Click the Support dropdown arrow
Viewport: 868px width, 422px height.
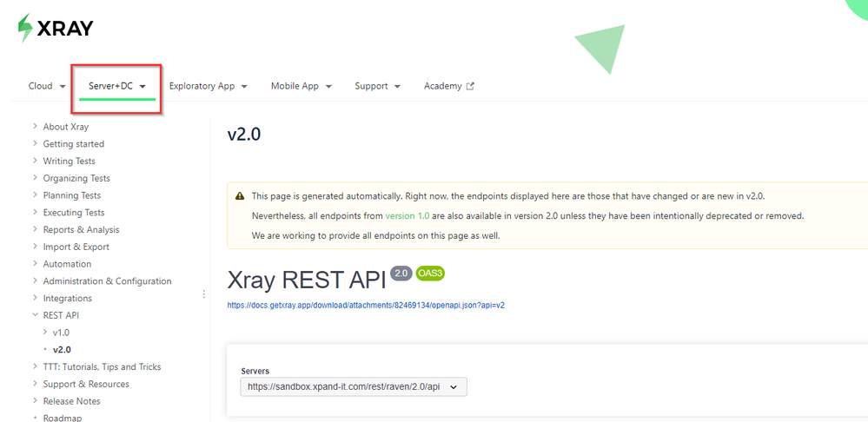(397, 87)
